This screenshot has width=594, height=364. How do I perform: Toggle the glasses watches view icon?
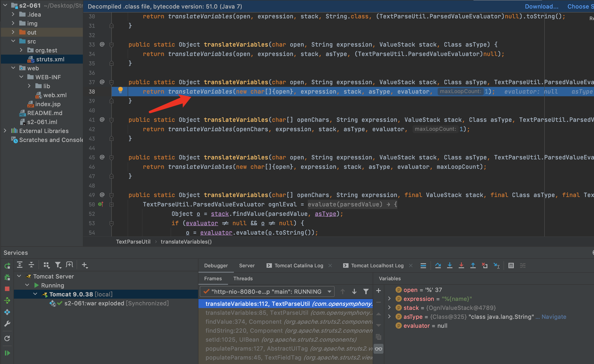pos(379,349)
